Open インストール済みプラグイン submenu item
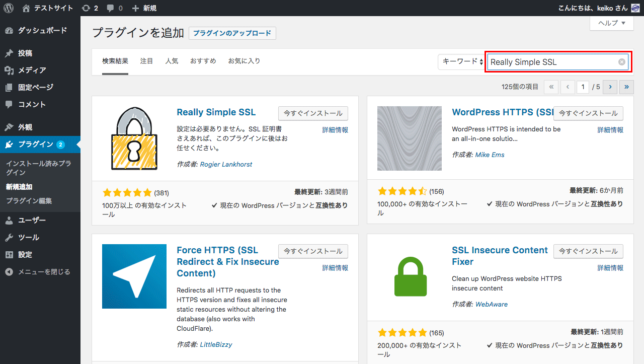Screen dimensions: 644x364 click(x=39, y=168)
